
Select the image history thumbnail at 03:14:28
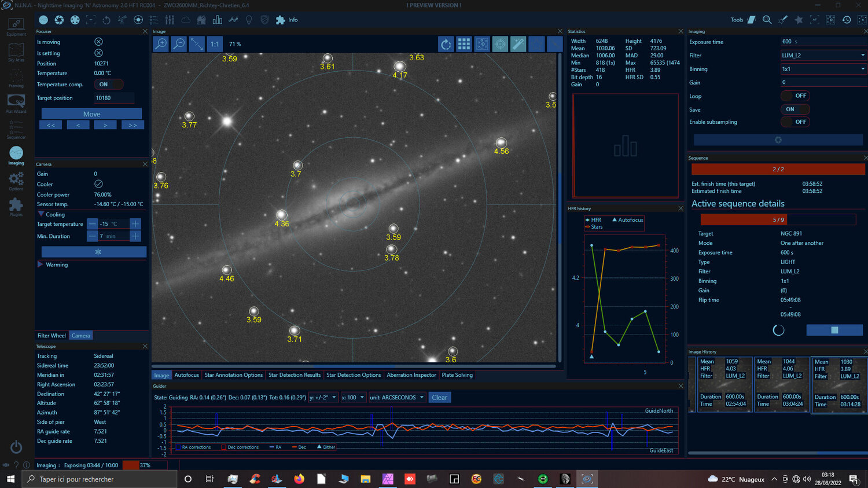click(839, 384)
